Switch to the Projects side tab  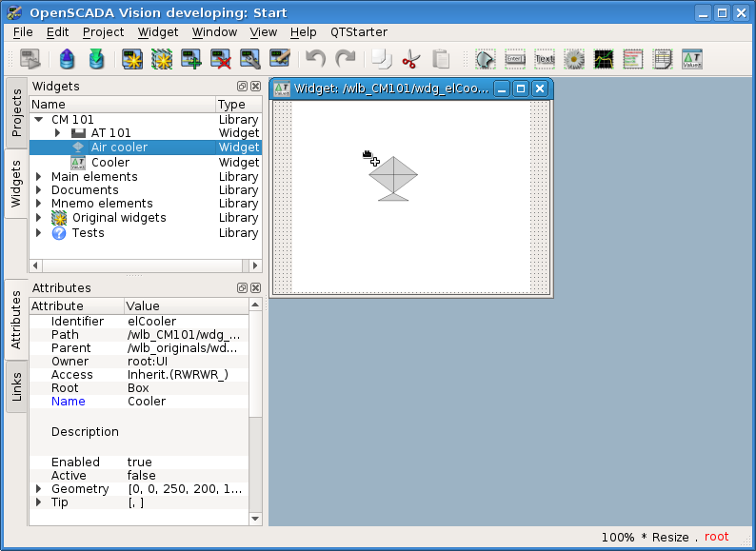[x=16, y=112]
